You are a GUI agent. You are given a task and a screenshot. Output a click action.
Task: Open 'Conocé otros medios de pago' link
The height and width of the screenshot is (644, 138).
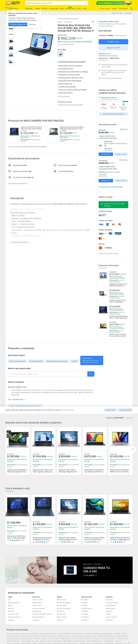[x=109, y=254]
